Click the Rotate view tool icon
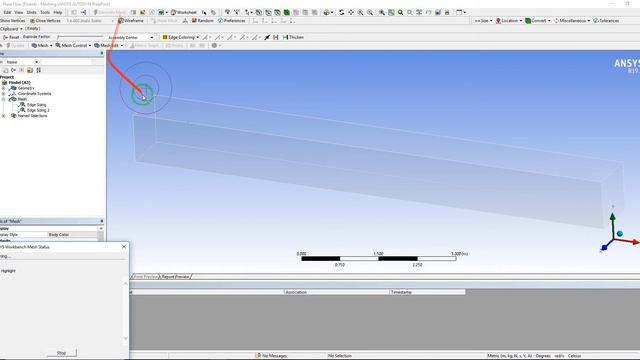The width and height of the screenshot is (640, 360). tap(342, 12)
